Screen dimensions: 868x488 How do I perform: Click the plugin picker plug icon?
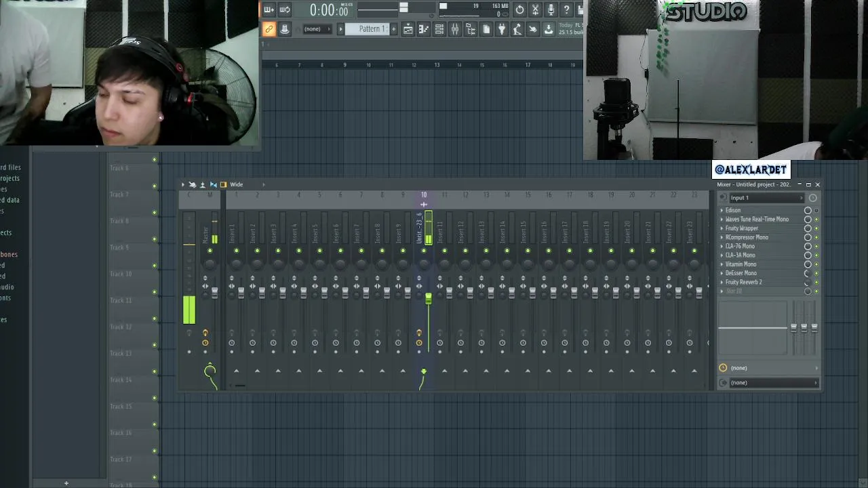pos(502,29)
